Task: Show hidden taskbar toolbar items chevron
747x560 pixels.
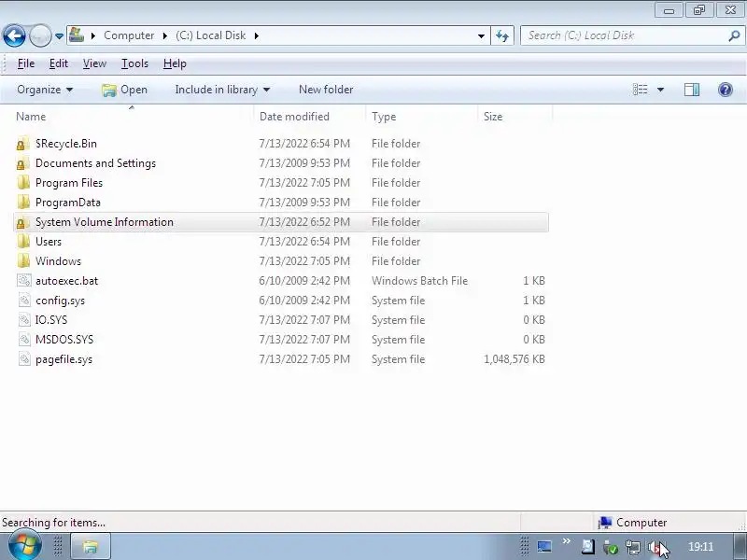Action: 567,541
